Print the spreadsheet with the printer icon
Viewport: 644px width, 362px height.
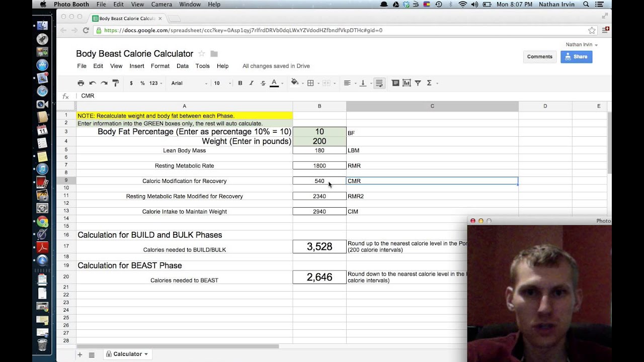click(x=81, y=83)
